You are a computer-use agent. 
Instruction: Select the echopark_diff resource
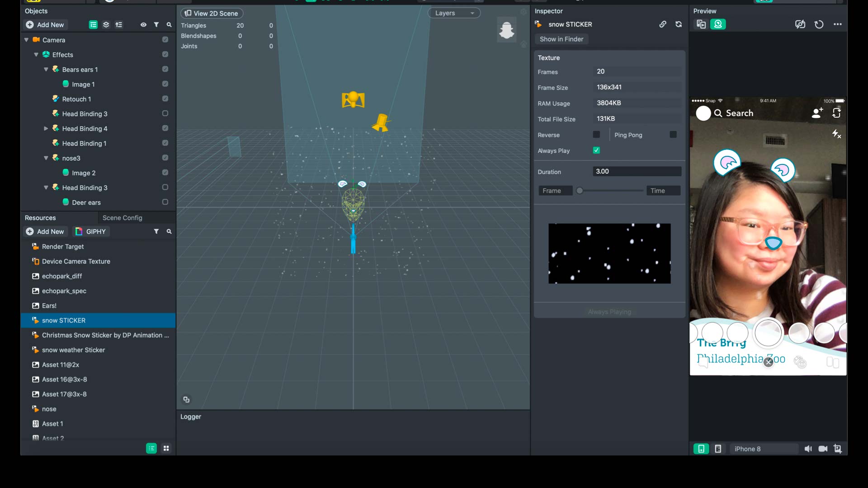[x=62, y=276]
